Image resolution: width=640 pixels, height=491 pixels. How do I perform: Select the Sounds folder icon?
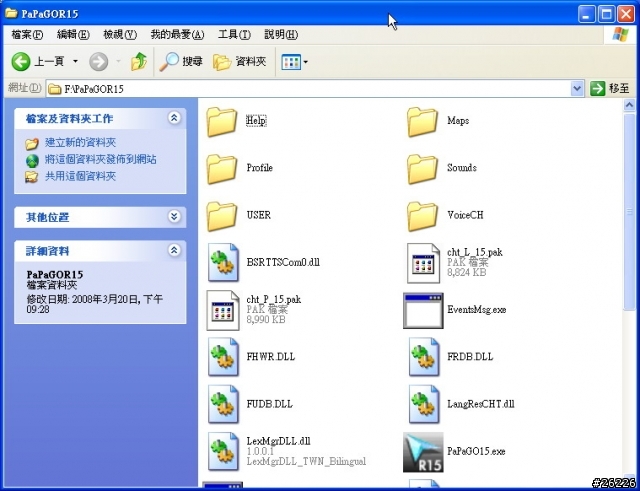tap(422, 169)
